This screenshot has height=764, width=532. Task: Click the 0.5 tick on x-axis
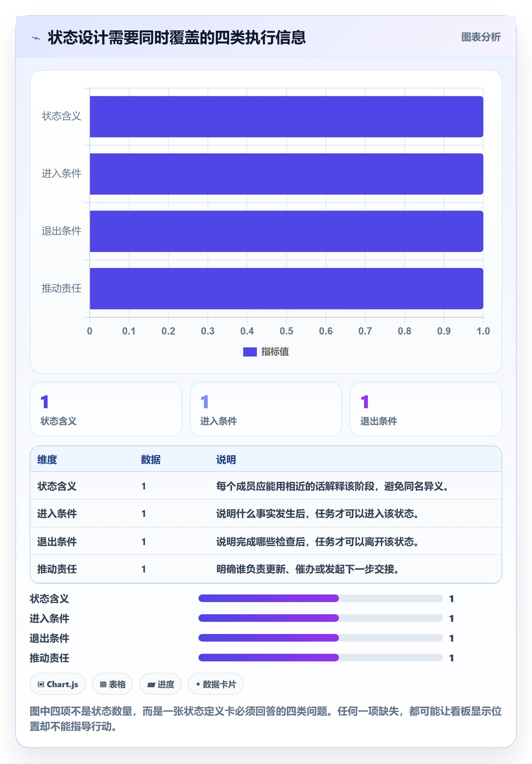tap(287, 331)
